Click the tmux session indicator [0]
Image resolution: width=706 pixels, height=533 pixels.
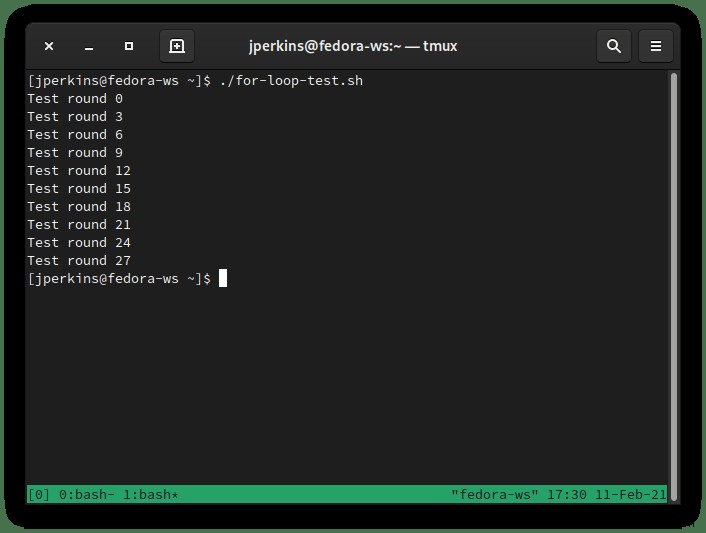(39, 495)
